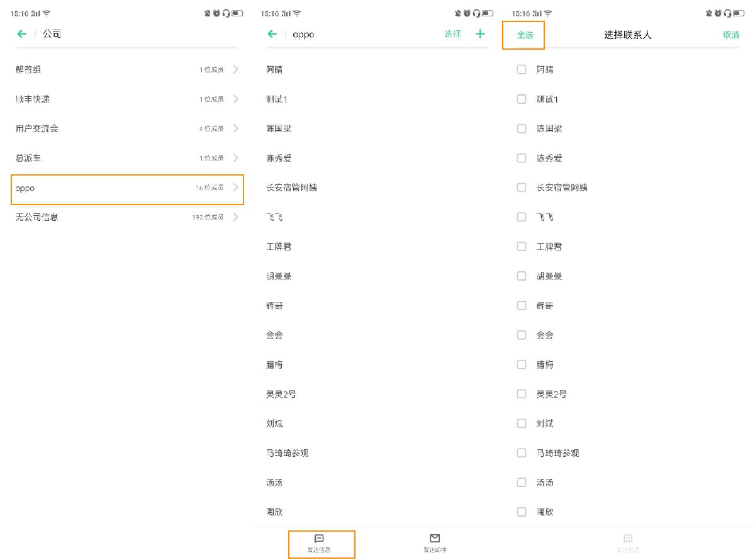Tap the green 选择 button
This screenshot has height=560, width=755.
pyautogui.click(x=452, y=34)
